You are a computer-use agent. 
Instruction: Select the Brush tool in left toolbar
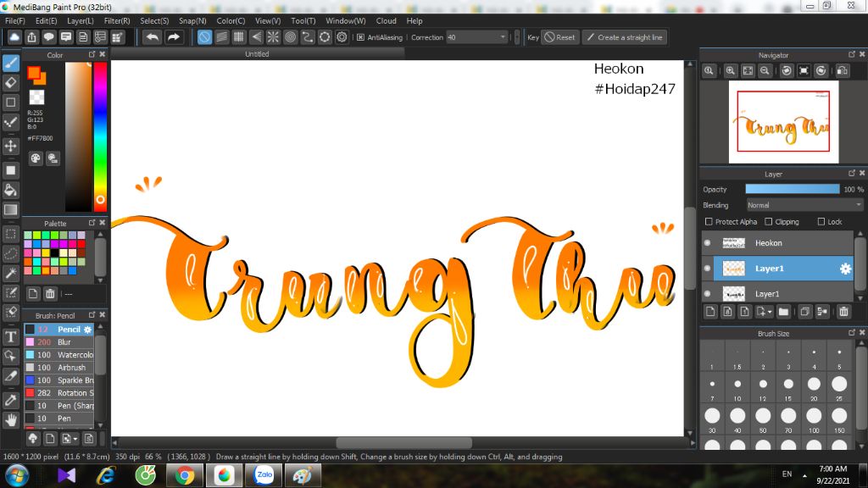coord(10,63)
